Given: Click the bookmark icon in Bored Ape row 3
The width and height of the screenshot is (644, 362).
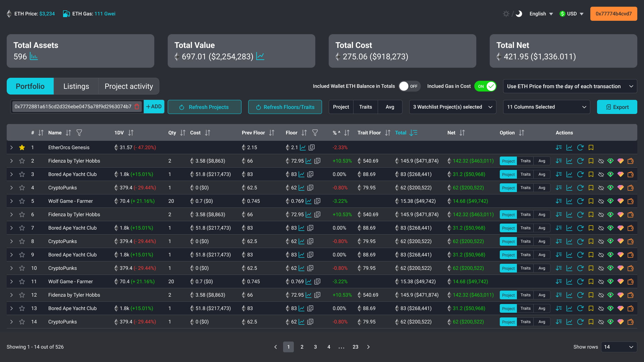Looking at the screenshot, I should (x=591, y=174).
